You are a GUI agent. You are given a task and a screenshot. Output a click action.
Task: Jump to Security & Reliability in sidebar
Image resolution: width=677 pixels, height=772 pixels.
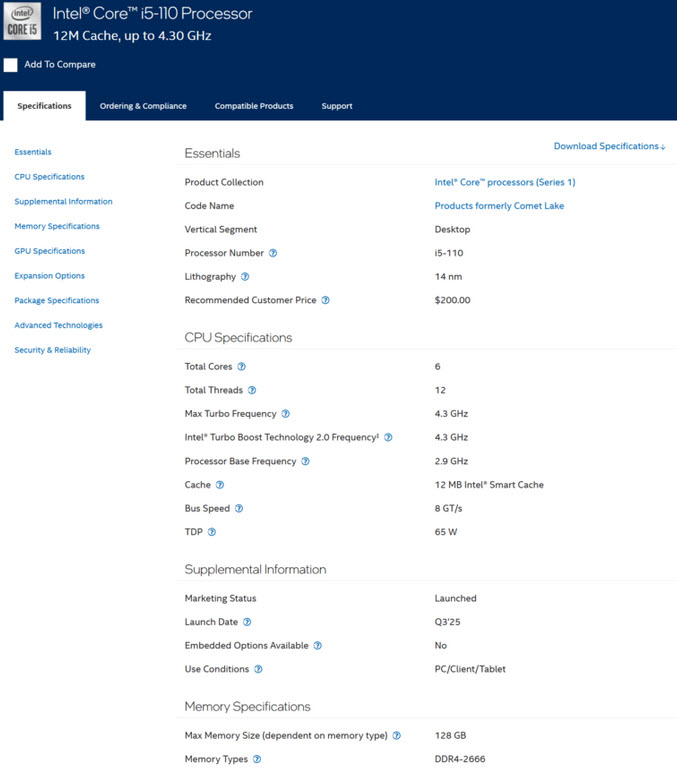tap(53, 350)
